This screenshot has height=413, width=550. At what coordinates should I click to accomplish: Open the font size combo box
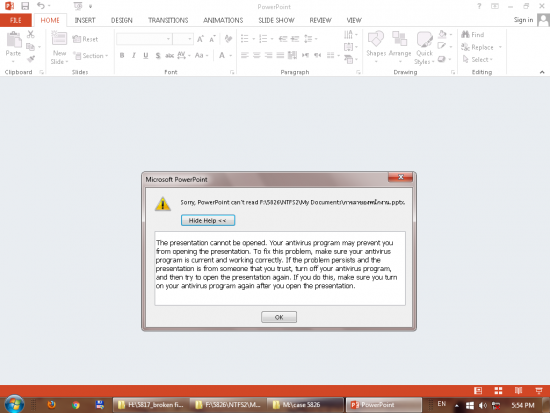click(x=183, y=39)
